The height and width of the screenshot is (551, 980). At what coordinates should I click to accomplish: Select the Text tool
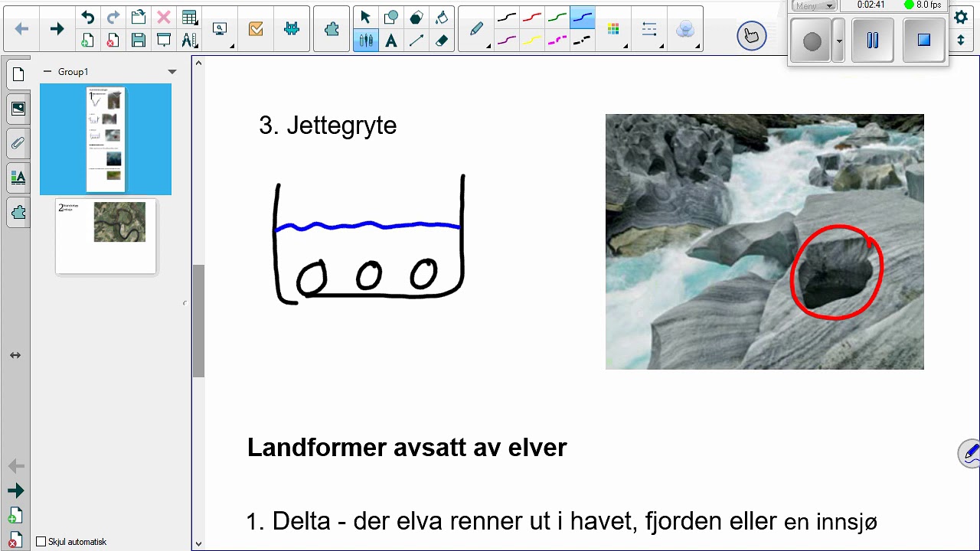click(390, 41)
